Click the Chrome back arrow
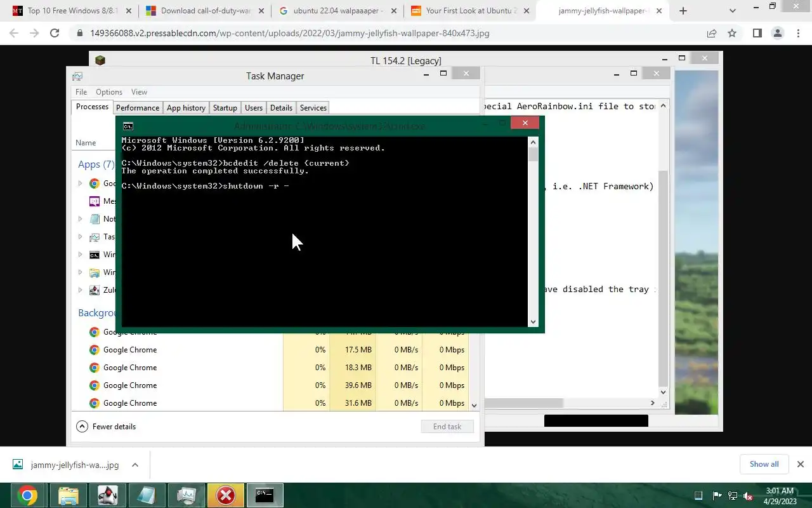 point(14,33)
